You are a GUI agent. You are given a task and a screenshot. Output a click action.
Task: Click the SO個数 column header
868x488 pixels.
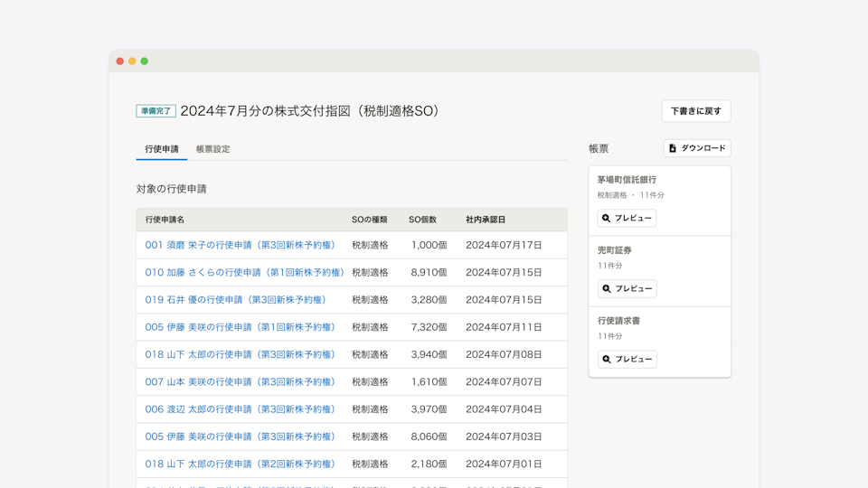click(x=422, y=220)
